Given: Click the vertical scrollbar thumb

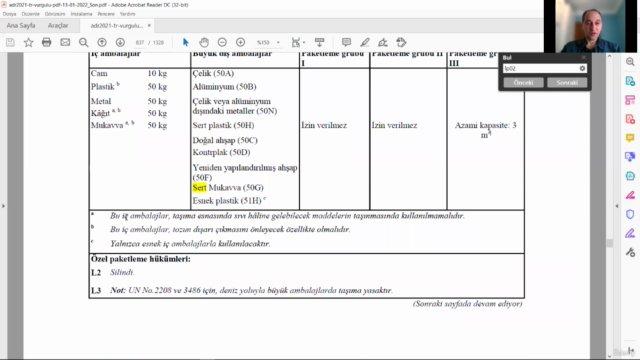Looking at the screenshot, I should 609,243.
